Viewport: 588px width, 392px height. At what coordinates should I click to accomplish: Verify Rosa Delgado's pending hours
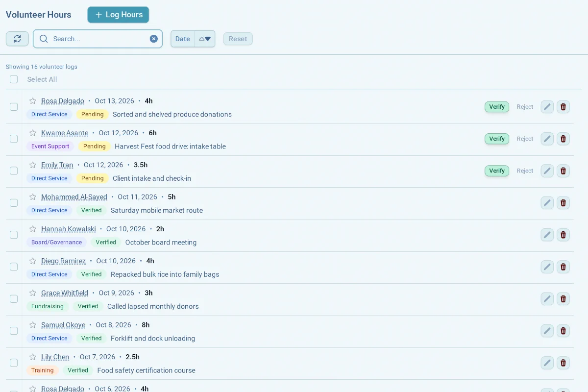click(497, 107)
